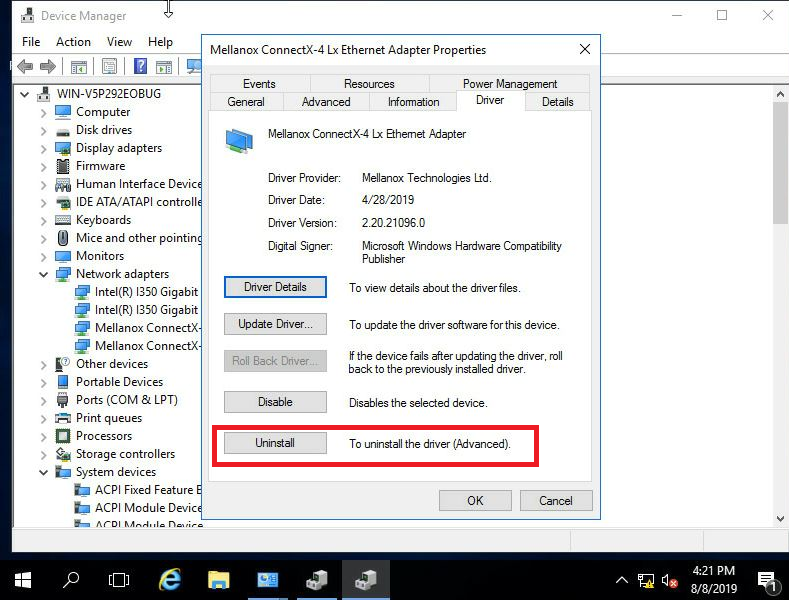This screenshot has width=789, height=600.
Task: Select the Human Interface Devices icon
Action: point(63,184)
